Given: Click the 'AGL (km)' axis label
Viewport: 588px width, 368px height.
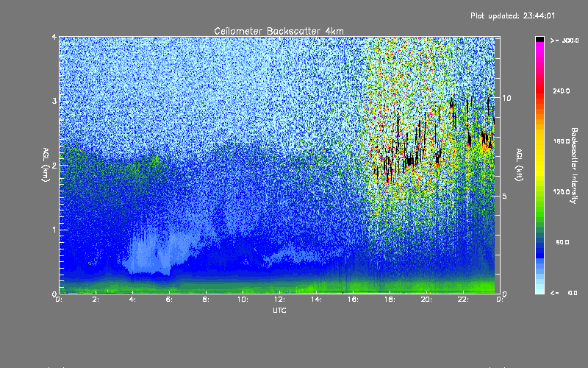Looking at the screenshot, I should pos(46,165).
